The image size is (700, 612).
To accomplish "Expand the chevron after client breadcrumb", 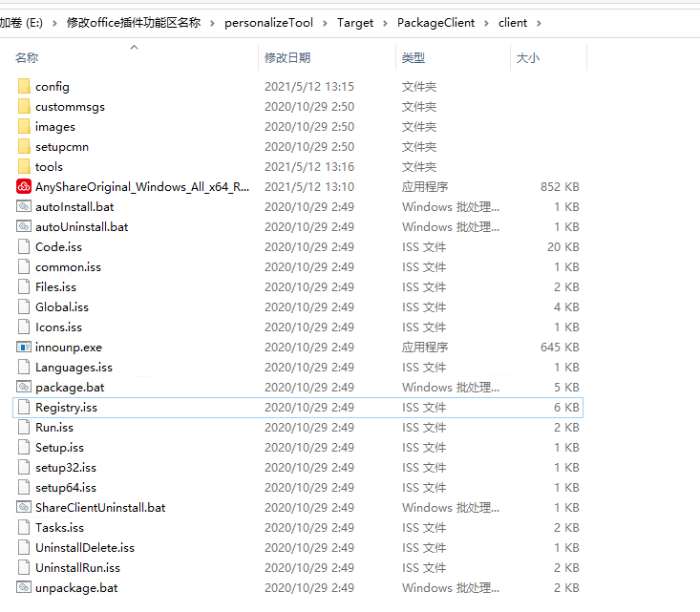I will [x=539, y=23].
